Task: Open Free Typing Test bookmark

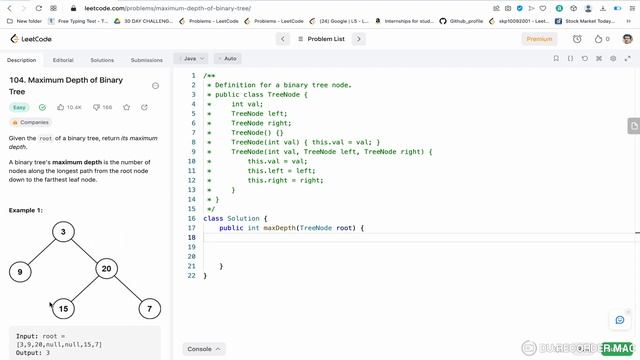Action: click(x=78, y=21)
